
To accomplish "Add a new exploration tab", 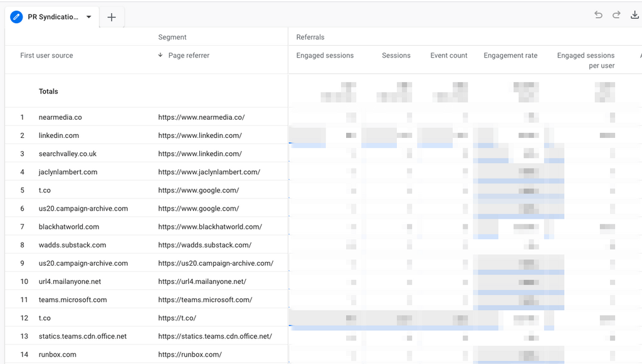I will pos(112,18).
